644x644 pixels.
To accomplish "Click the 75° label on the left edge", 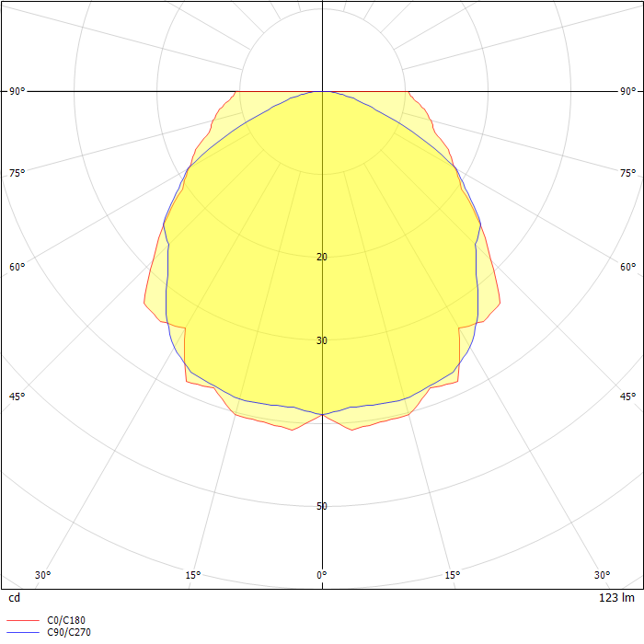I will pos(17,173).
